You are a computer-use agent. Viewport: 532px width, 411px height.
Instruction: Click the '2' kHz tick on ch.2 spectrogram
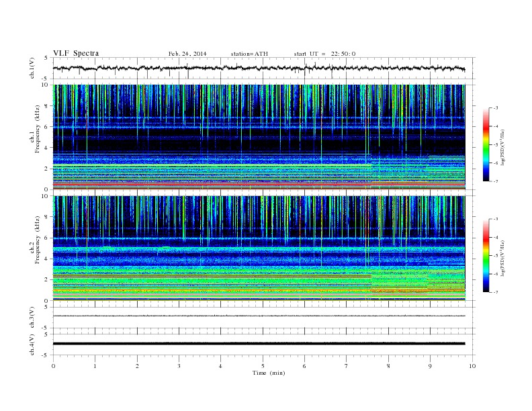pos(46,279)
